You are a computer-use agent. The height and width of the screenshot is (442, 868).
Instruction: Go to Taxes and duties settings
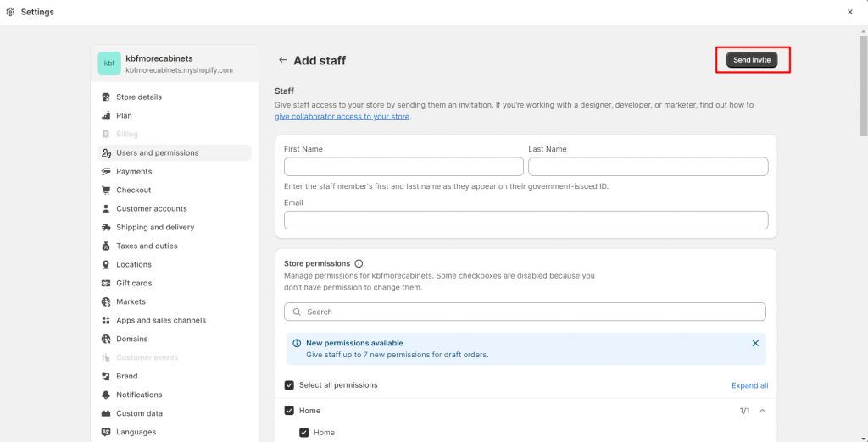pyautogui.click(x=147, y=246)
